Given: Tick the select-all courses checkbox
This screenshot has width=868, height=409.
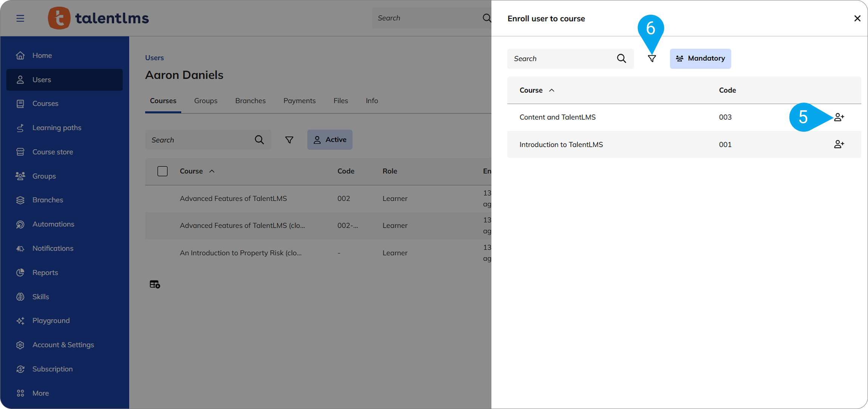Looking at the screenshot, I should pyautogui.click(x=163, y=171).
